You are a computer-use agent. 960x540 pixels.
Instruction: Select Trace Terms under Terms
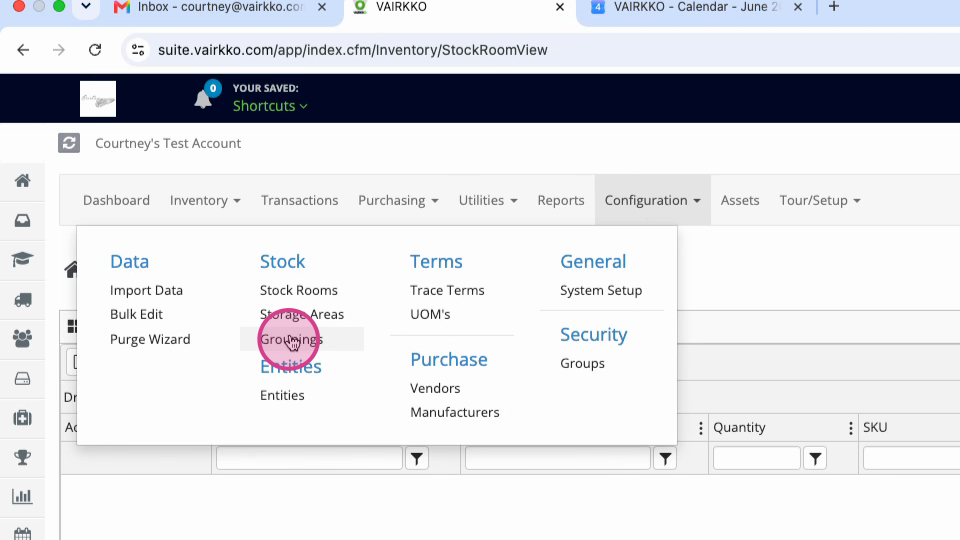[447, 291]
